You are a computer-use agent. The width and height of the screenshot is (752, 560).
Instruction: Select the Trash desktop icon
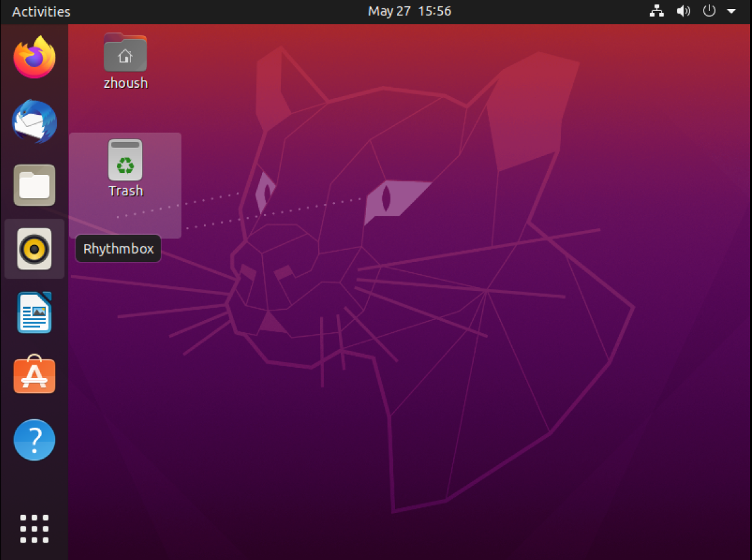click(125, 160)
